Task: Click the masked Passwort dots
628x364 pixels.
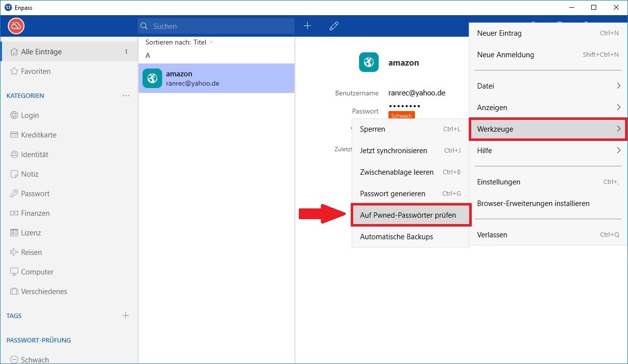Action: 405,106
